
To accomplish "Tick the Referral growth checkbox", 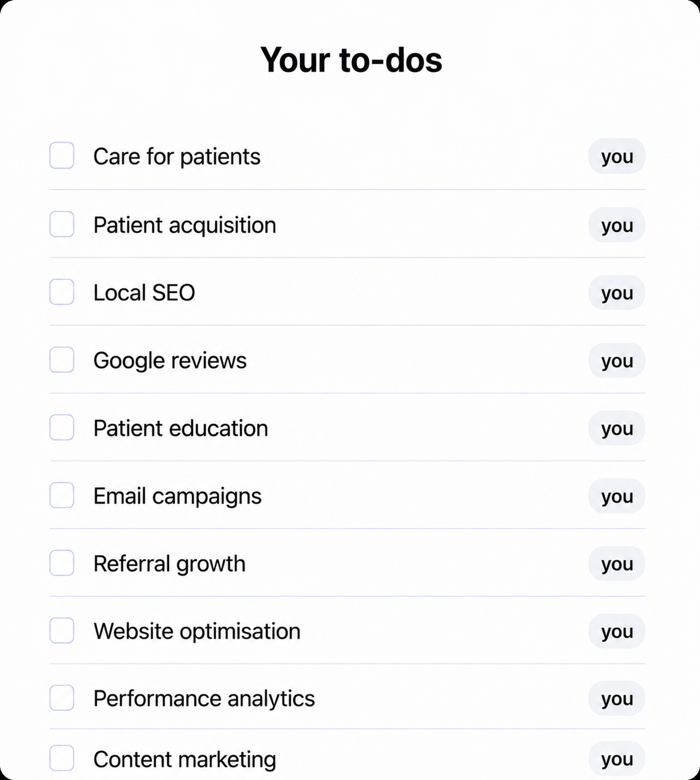I will [x=62, y=563].
